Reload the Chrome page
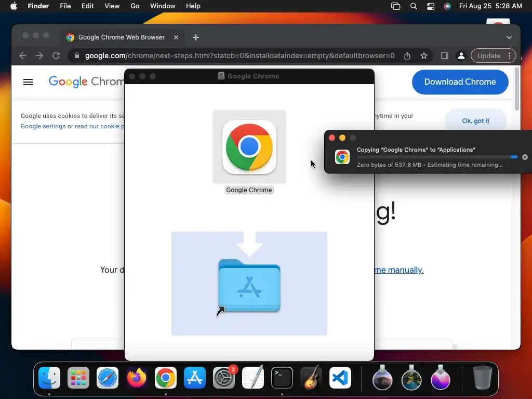 pos(56,56)
